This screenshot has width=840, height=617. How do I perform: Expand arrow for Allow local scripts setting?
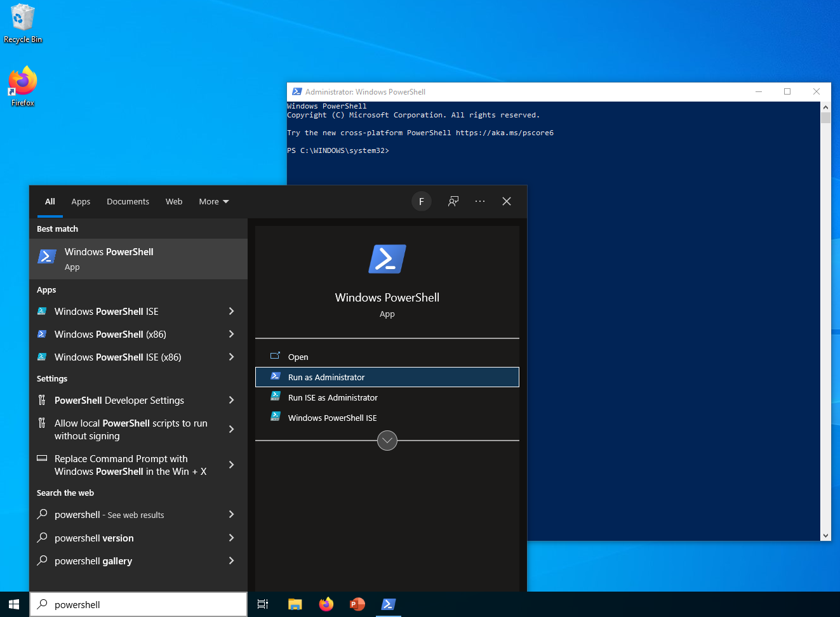pyautogui.click(x=232, y=429)
